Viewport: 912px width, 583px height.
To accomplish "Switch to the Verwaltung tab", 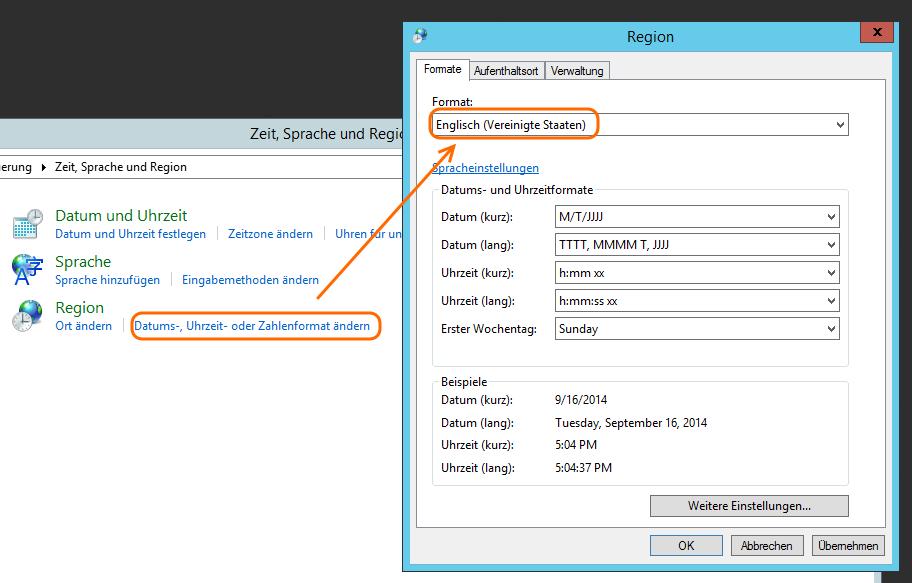I will point(577,71).
